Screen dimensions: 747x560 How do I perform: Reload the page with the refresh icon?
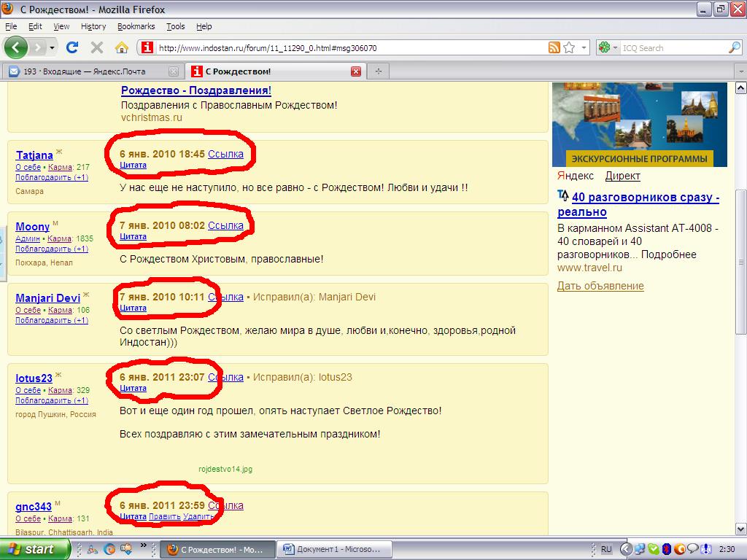pyautogui.click(x=71, y=47)
